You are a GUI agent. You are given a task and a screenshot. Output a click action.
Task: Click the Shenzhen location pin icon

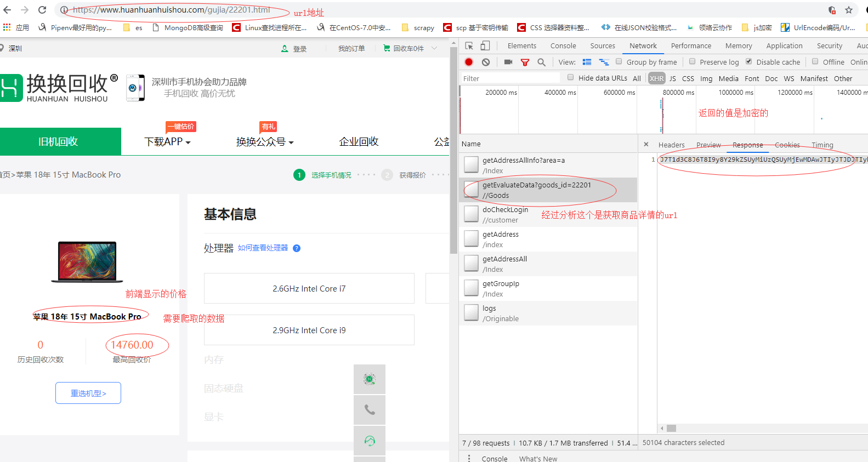(2, 48)
